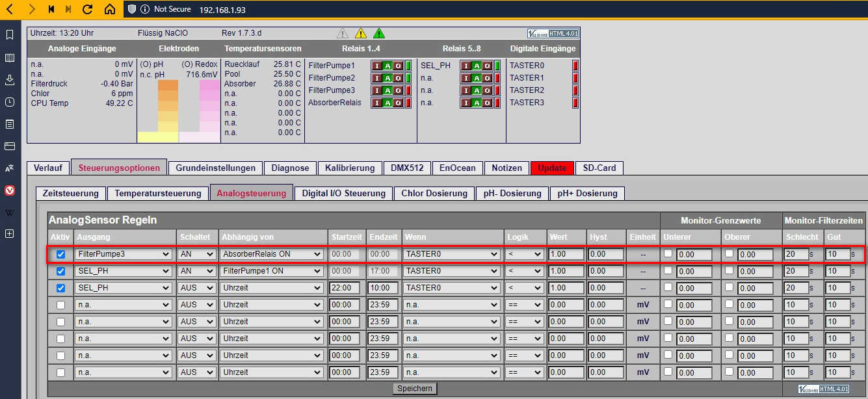This screenshot has height=399, width=868.
Task: Open Logik == dropdown in last row
Action: (525, 372)
